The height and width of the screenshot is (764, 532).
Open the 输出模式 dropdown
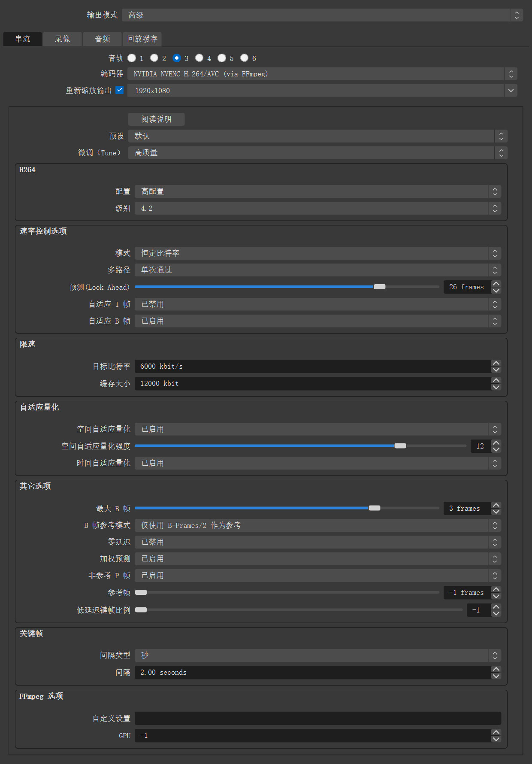[x=322, y=15]
